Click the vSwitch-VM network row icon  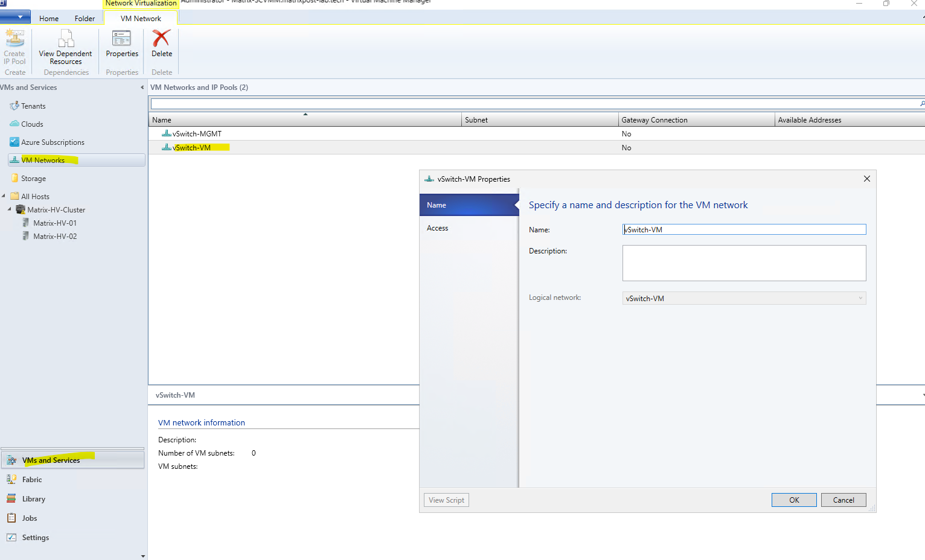click(x=167, y=147)
